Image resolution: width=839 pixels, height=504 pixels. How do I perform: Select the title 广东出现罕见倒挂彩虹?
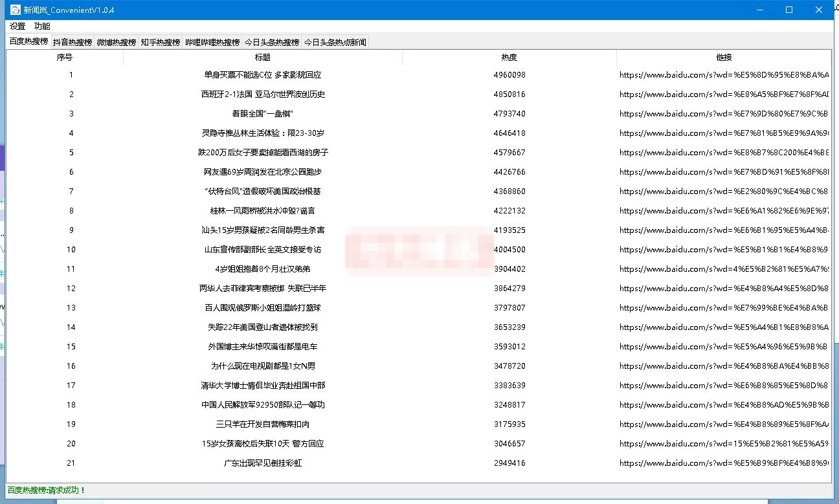click(262, 463)
